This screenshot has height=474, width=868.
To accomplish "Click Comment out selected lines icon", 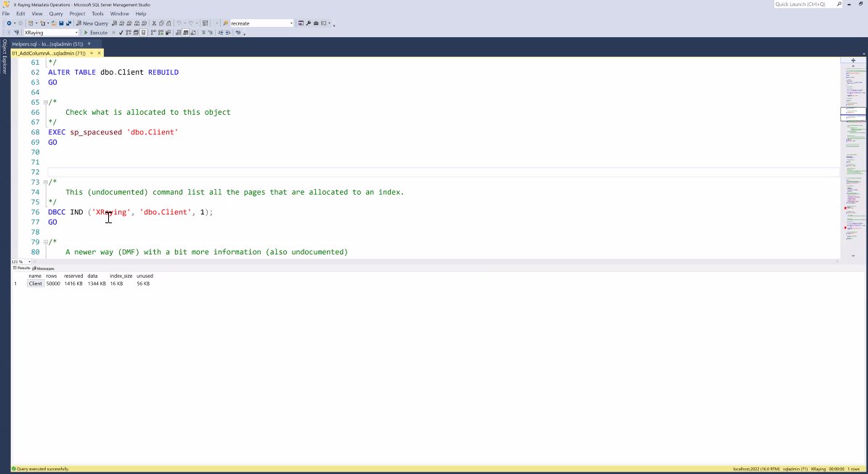I will (x=203, y=33).
